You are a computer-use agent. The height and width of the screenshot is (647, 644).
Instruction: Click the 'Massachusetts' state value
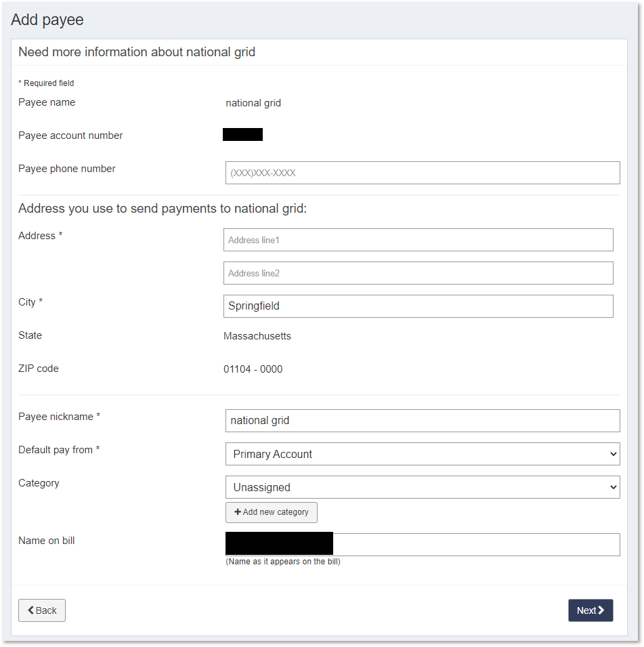pyautogui.click(x=257, y=336)
